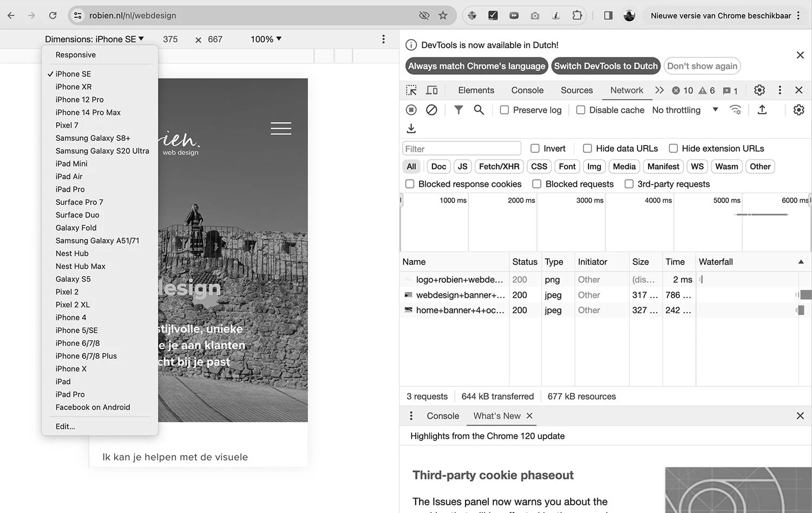Select the 100% zoom level control
Viewport: 812px width, 513px height.
click(x=265, y=38)
